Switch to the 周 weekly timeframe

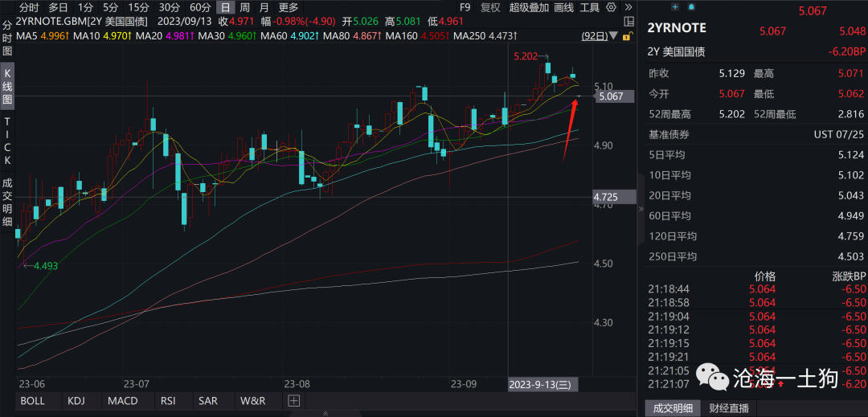[244, 7]
